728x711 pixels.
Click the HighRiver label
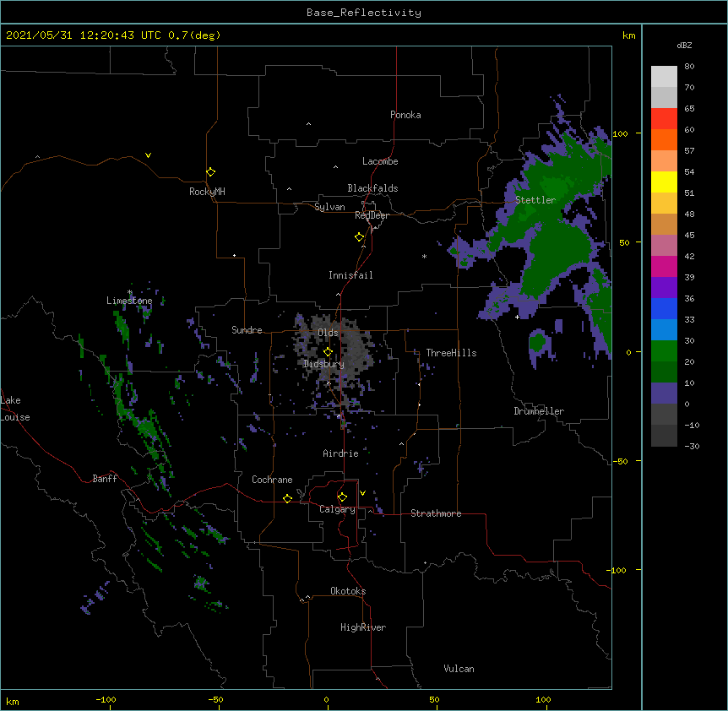pyautogui.click(x=363, y=627)
